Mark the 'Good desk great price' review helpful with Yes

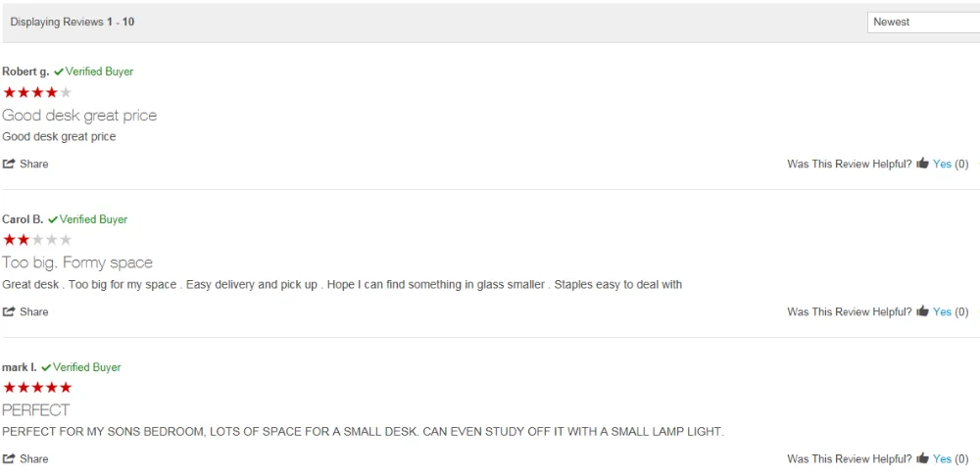(x=942, y=164)
